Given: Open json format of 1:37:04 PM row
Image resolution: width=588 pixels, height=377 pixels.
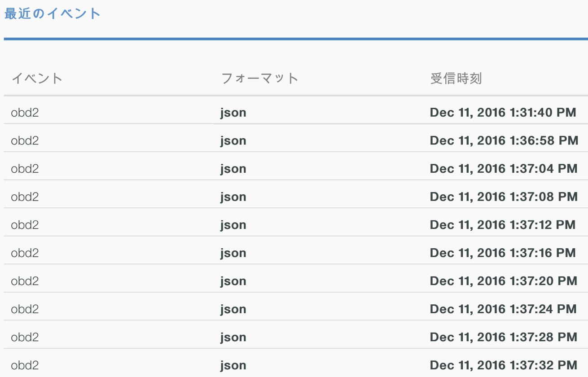Looking at the screenshot, I should [x=233, y=170].
